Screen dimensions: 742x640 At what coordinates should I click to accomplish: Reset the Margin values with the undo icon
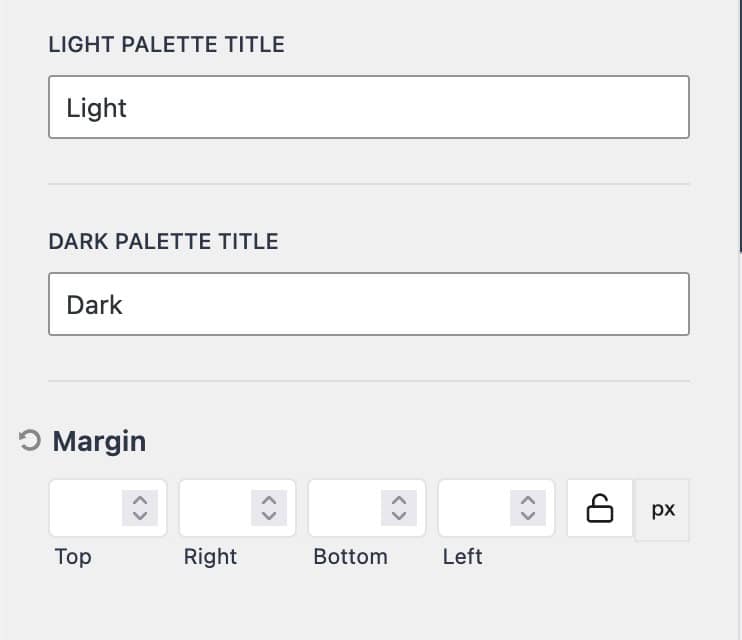point(30,441)
